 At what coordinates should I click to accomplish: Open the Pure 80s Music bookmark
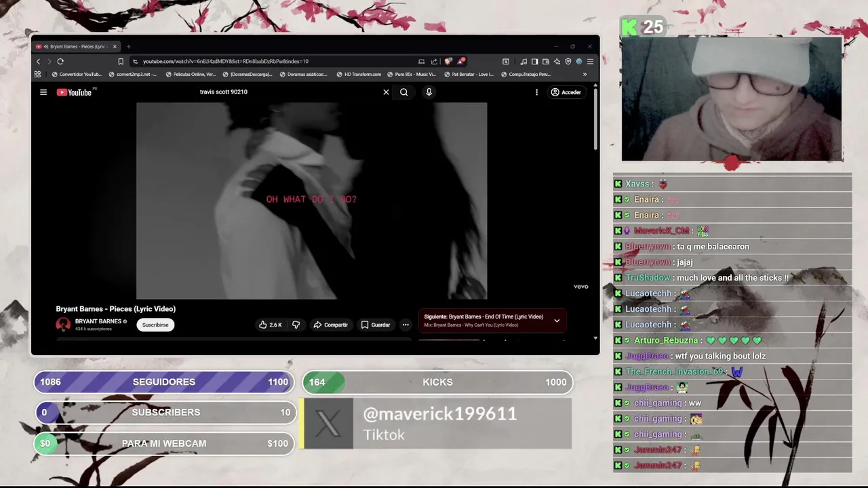[412, 75]
